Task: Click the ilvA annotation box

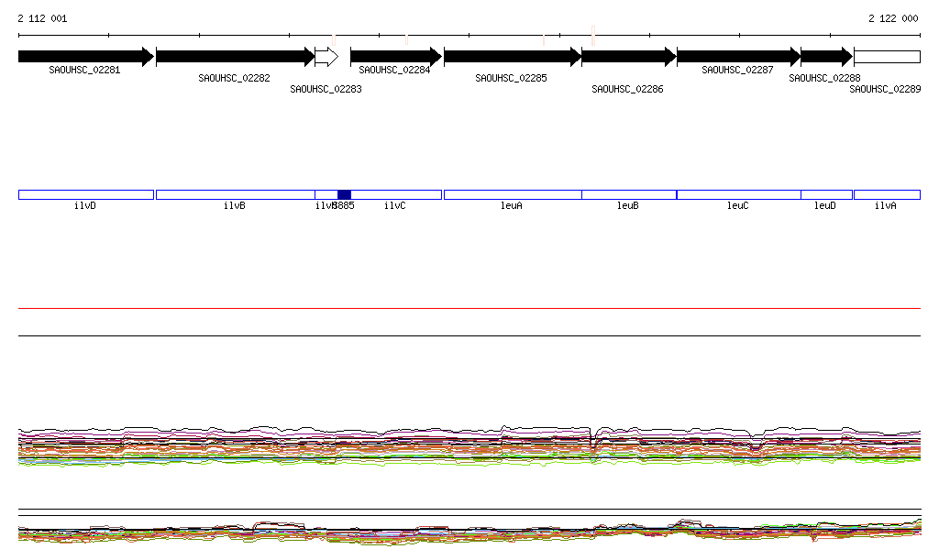Action: pos(887,194)
